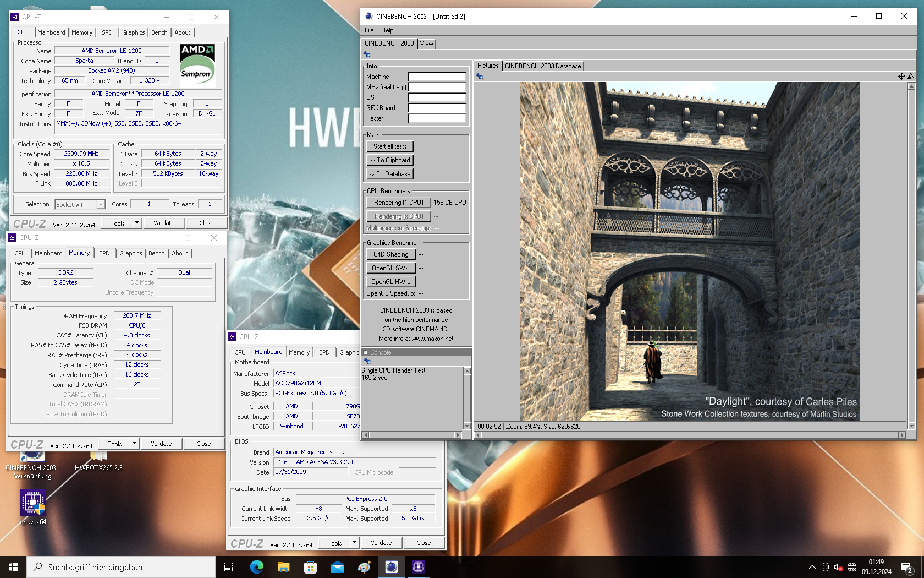Click the OS input field

(x=437, y=97)
